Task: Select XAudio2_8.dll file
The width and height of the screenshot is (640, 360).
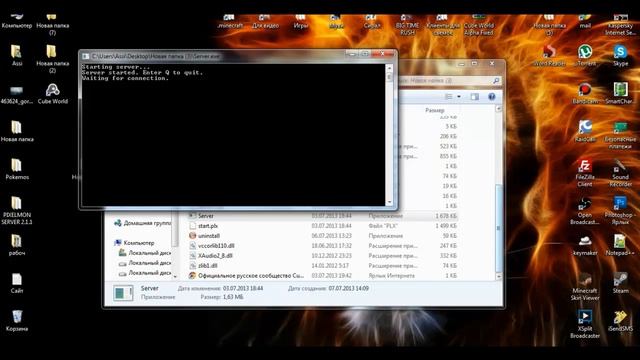Action: tap(322, 256)
